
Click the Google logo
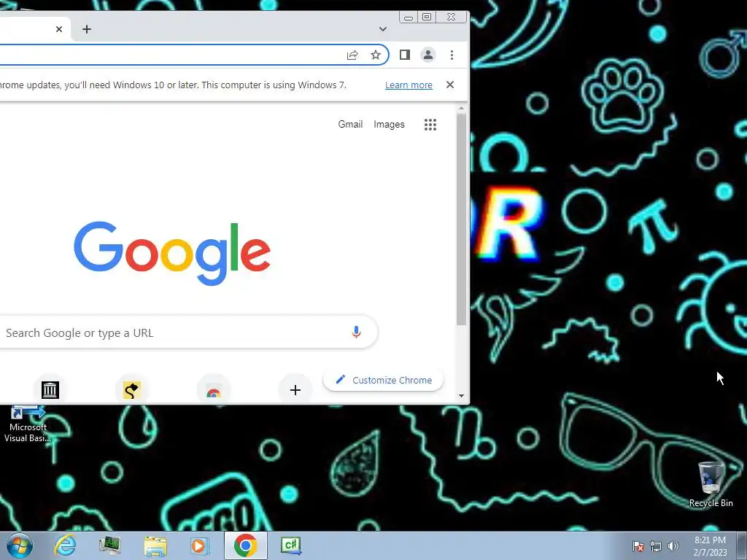click(172, 253)
